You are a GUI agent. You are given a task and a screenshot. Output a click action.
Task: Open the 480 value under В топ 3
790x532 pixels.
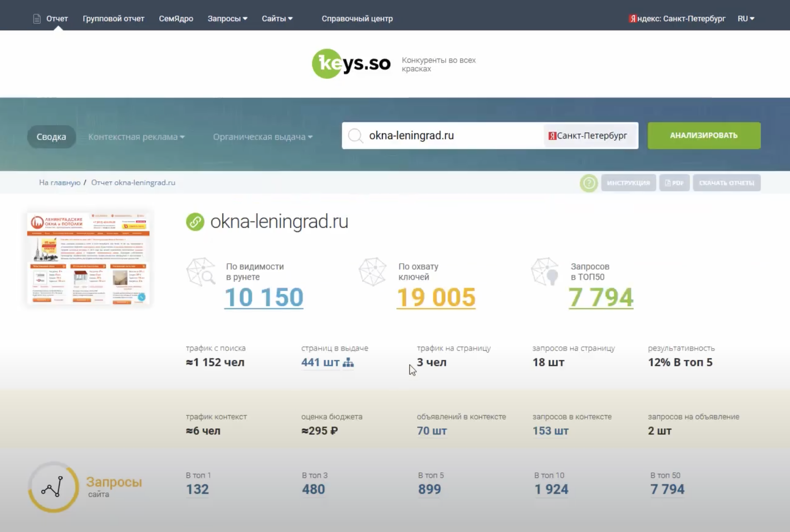[x=313, y=489]
